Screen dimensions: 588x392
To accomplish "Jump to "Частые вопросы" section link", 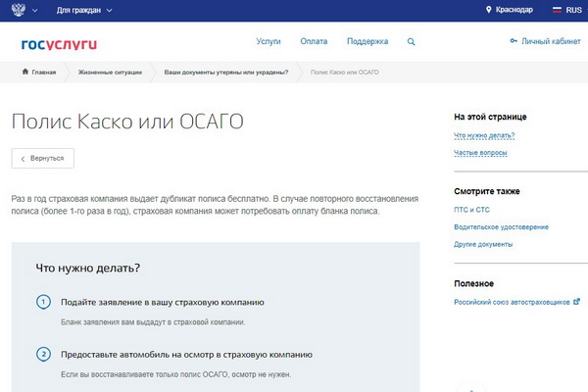I will (480, 153).
